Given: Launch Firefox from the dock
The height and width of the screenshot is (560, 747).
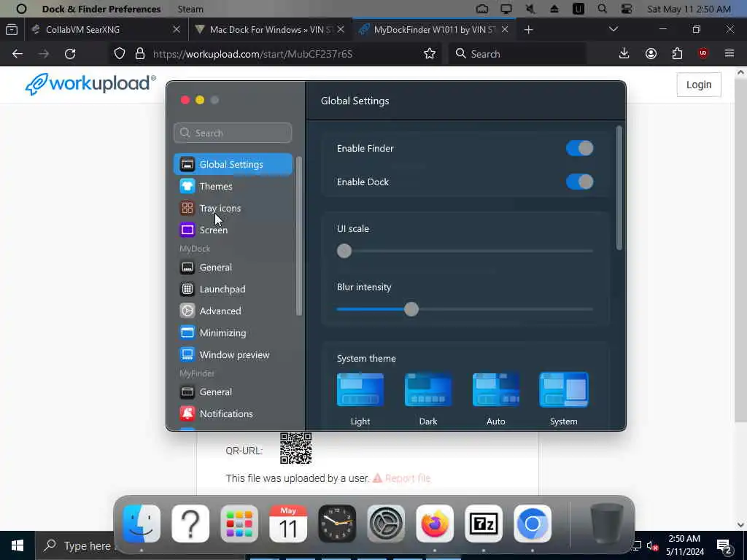Looking at the screenshot, I should coord(435,524).
